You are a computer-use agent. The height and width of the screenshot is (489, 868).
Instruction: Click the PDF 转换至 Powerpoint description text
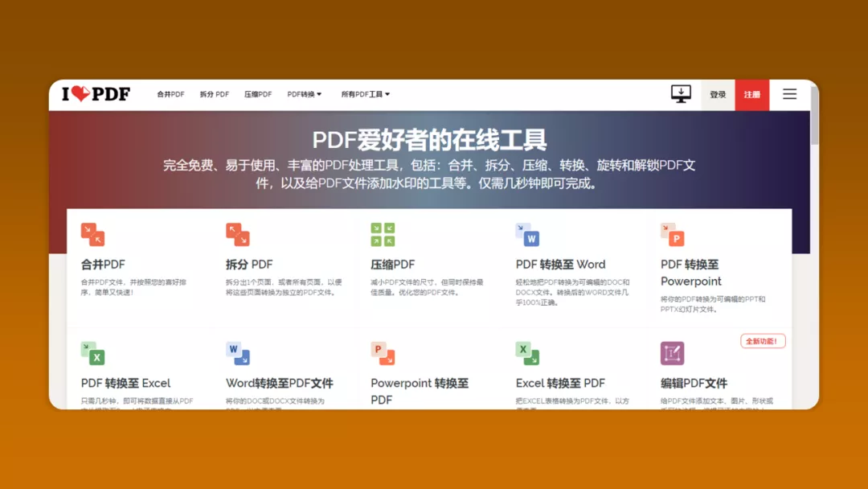(713, 304)
